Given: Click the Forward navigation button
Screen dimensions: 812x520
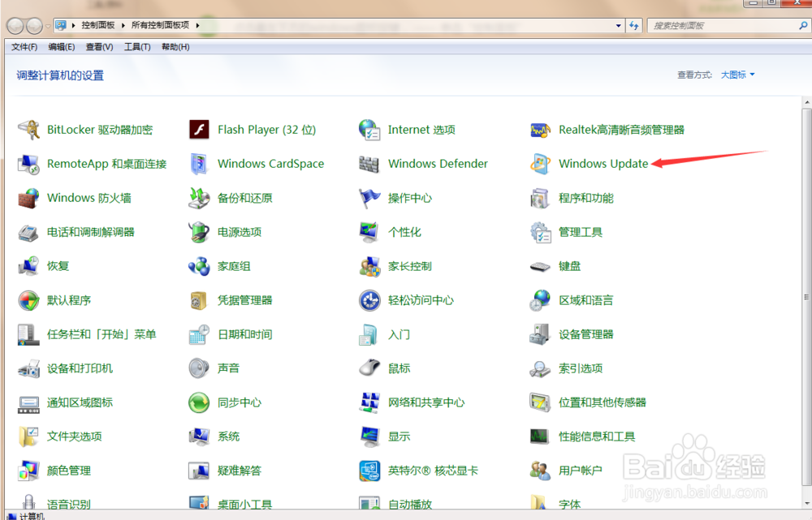Looking at the screenshot, I should click(34, 25).
